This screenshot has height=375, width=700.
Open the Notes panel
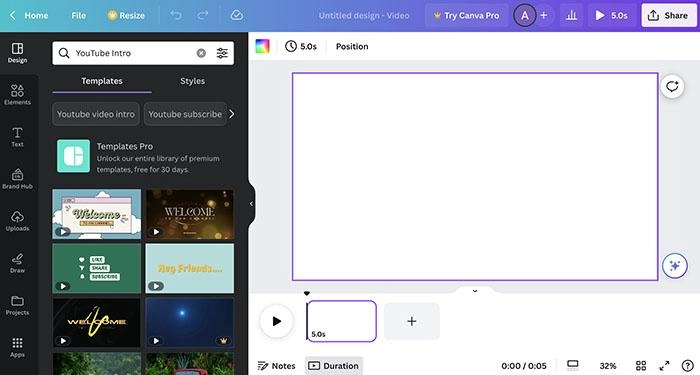[x=276, y=366]
